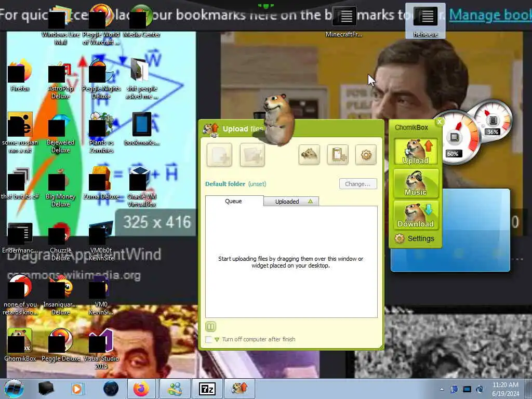Select 'some russian ran a rat' desktop icon
The image size is (532, 399).
pyautogui.click(x=20, y=134)
